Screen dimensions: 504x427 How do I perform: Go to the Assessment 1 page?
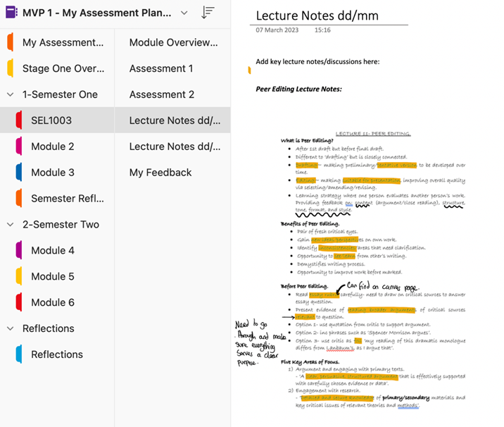(x=161, y=68)
